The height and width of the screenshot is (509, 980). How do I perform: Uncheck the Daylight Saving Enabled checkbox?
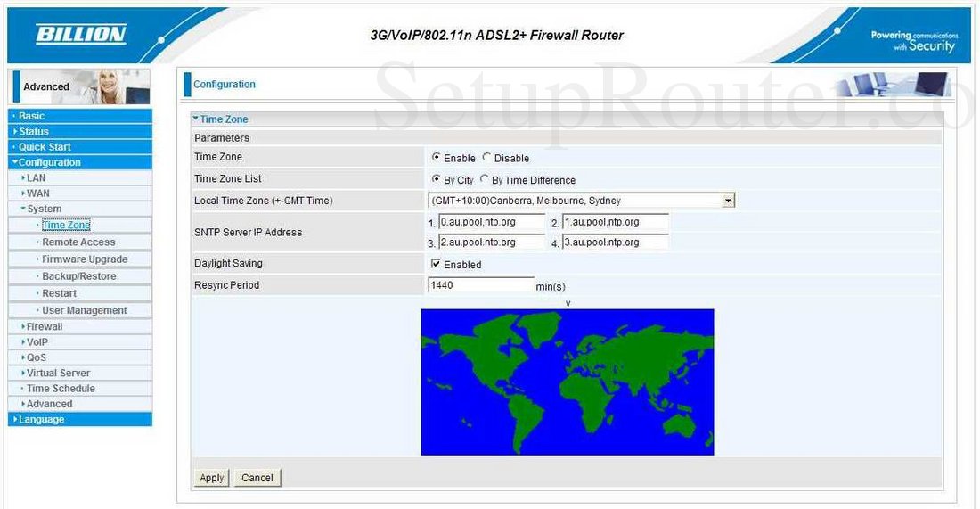[x=436, y=264]
